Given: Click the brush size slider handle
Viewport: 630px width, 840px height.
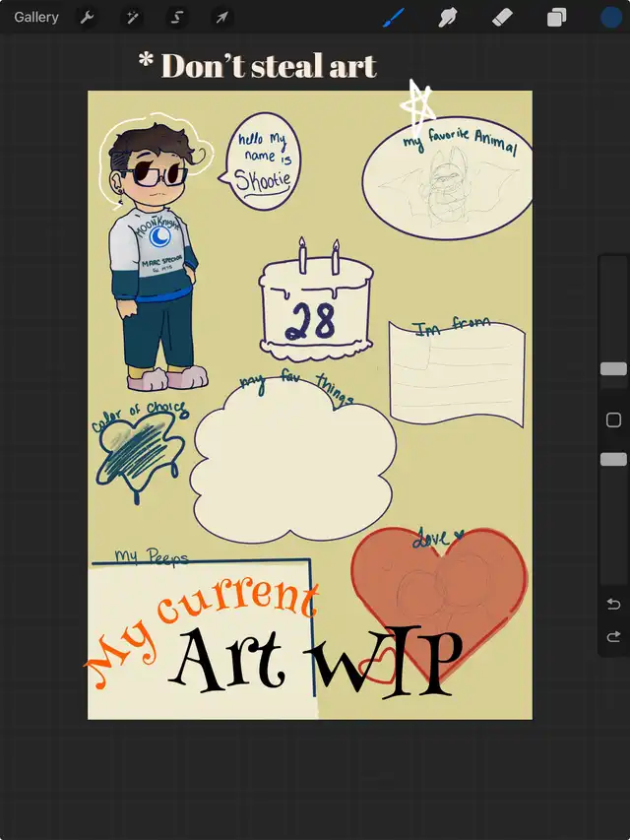Looking at the screenshot, I should 613,368.
